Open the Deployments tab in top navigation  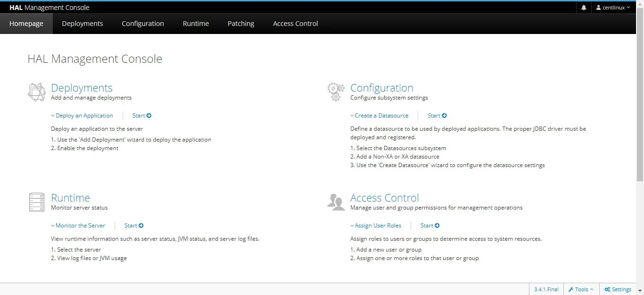click(x=83, y=24)
